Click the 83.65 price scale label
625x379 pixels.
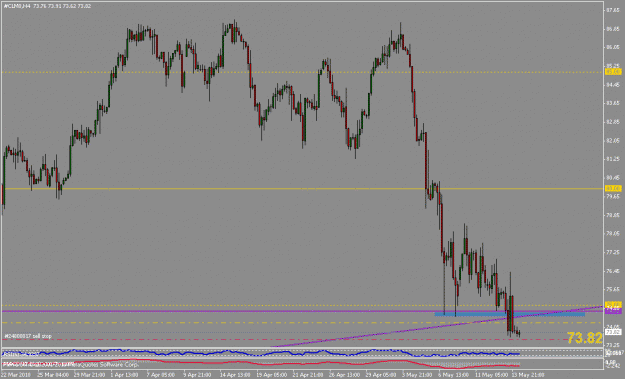tap(613, 103)
